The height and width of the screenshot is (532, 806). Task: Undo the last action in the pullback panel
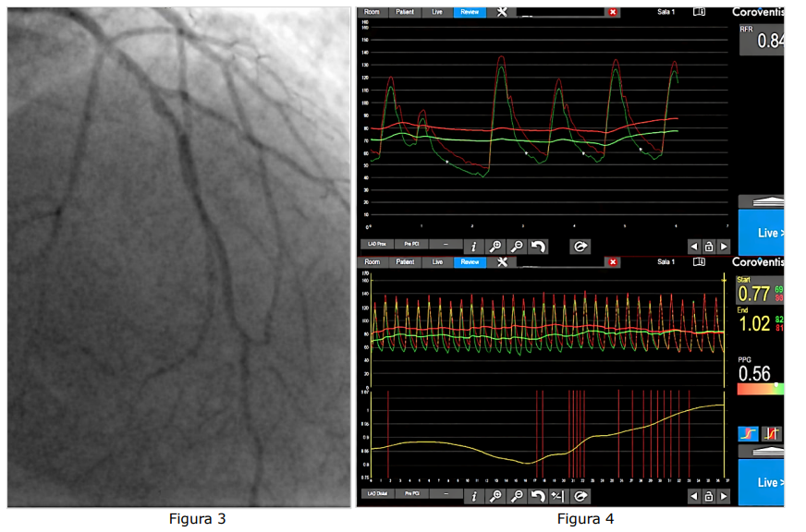(538, 496)
